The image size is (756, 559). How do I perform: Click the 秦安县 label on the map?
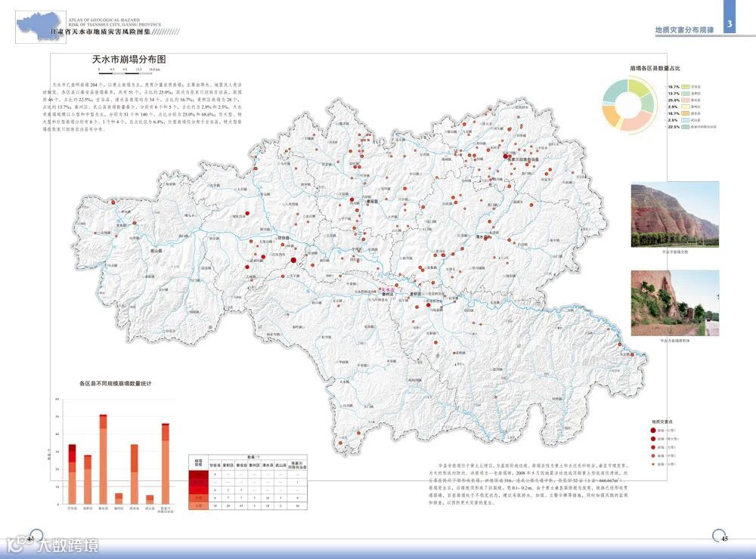click(372, 202)
